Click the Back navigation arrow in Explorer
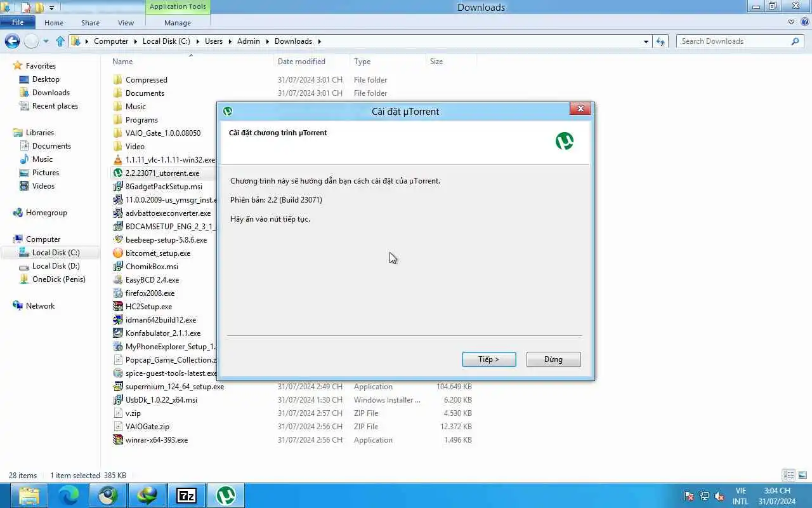812x508 pixels. [12, 41]
